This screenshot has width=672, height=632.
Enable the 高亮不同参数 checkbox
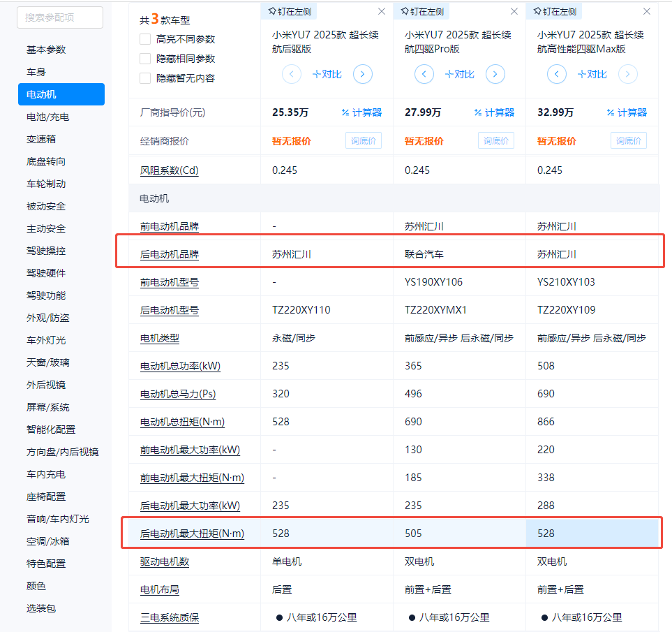pyautogui.click(x=145, y=39)
